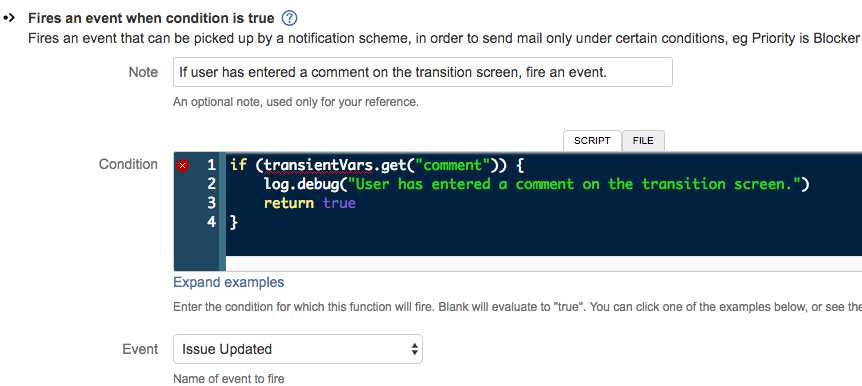The image size is (862, 386).
Task: Click line number 2 in the gutter
Action: (212, 184)
